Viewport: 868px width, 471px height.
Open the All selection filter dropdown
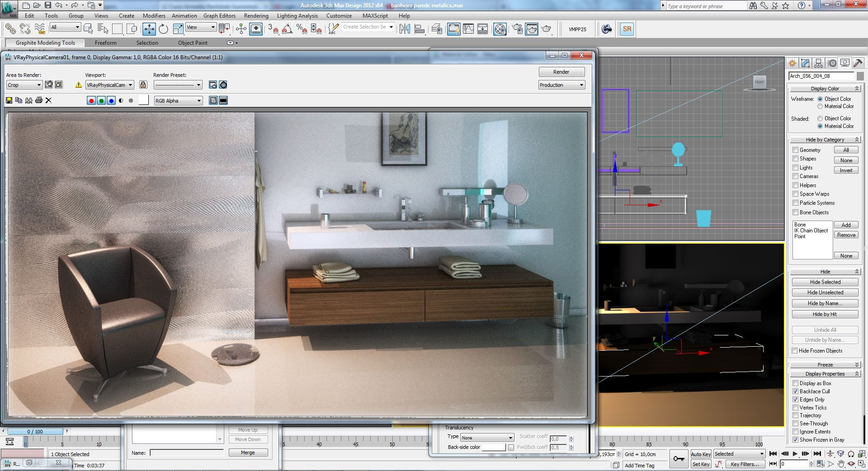[65, 27]
